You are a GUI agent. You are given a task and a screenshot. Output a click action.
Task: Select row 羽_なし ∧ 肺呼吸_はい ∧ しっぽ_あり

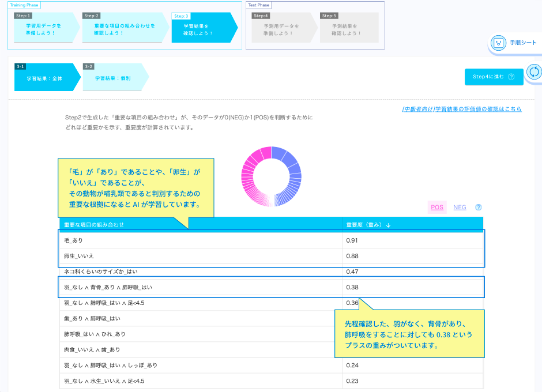point(271,365)
